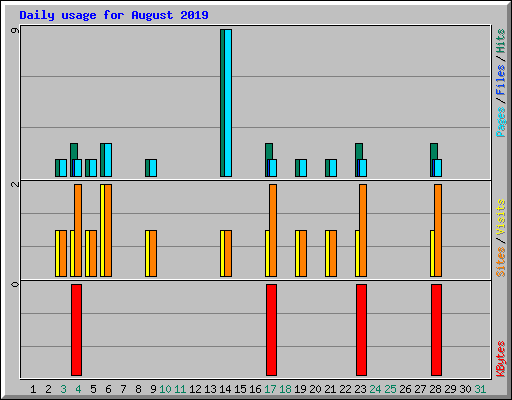Click the orange Sites bar for day 17

[x=273, y=230]
